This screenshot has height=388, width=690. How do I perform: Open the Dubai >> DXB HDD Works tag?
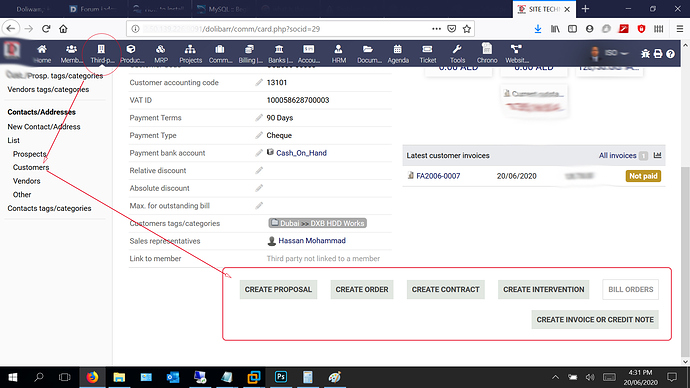tap(318, 223)
